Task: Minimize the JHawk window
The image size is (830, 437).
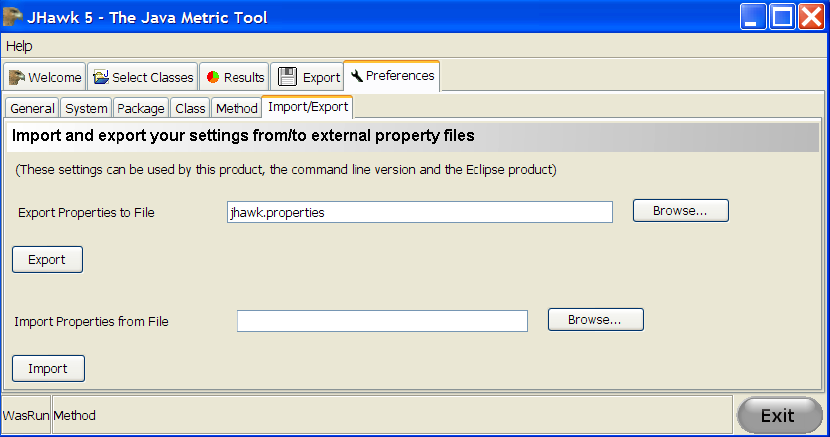Action: 753,16
